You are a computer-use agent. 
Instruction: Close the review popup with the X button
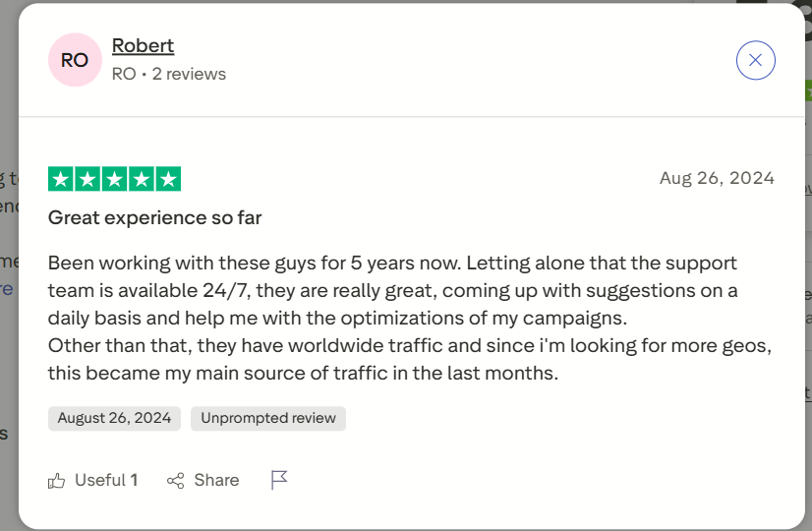click(x=755, y=60)
